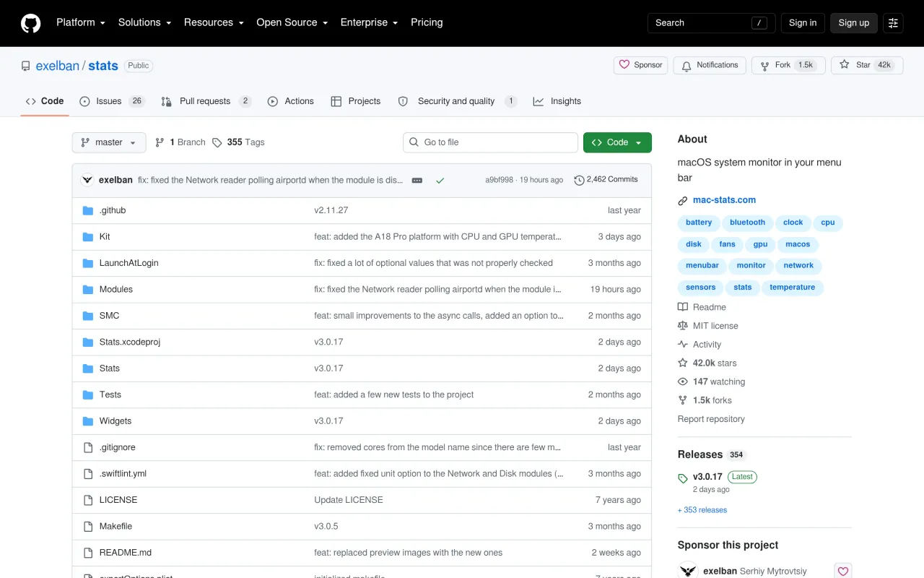Open the a9bf998 commit hash
Viewport: 924px width, 578px height.
[499, 180]
